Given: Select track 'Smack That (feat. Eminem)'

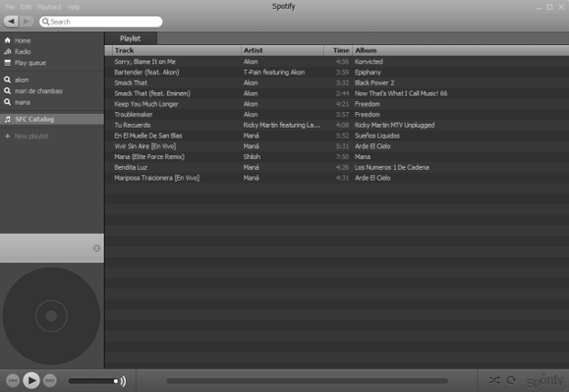Looking at the screenshot, I should (152, 94).
